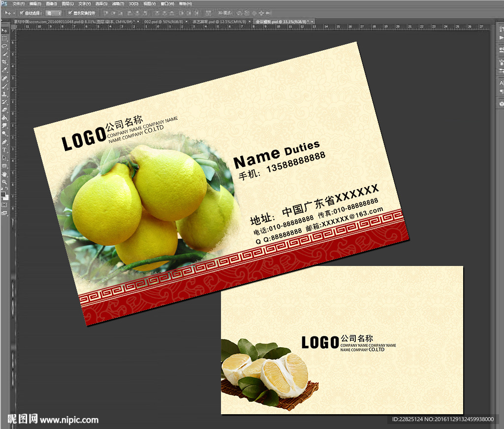Open the 选择(S) menu
This screenshot has width=504, height=429.
point(101,3)
